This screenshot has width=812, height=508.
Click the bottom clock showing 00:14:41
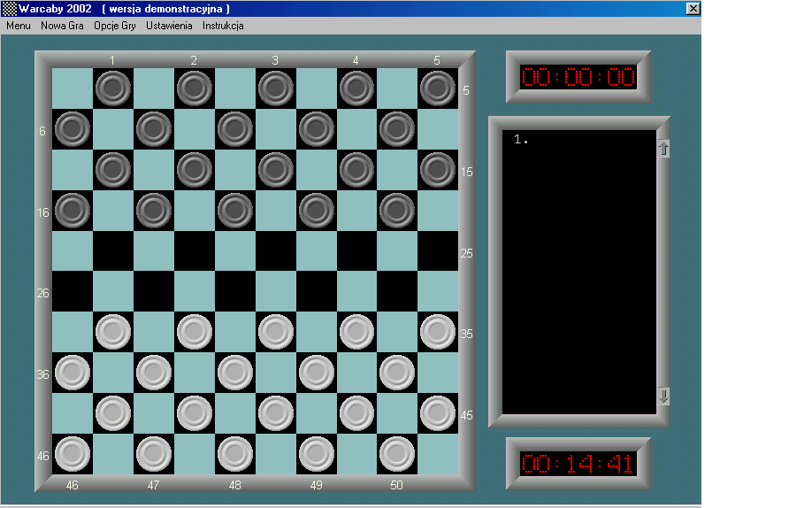[x=578, y=464]
